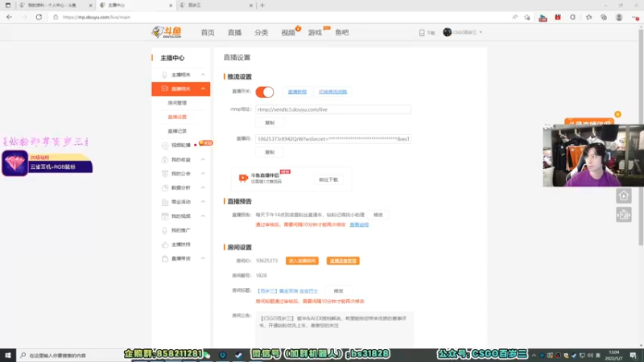The image size is (644, 362).
Task: Click the 我的收益 money bag icon
Action: click(165, 159)
